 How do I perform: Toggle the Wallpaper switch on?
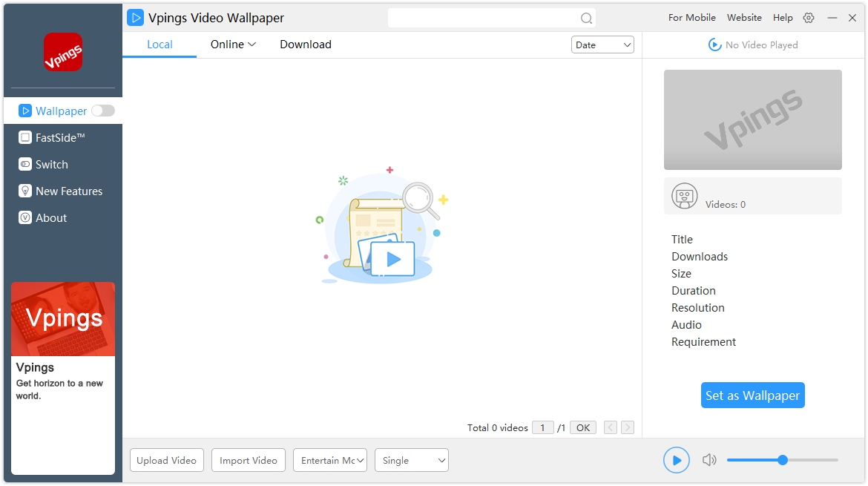pyautogui.click(x=103, y=111)
